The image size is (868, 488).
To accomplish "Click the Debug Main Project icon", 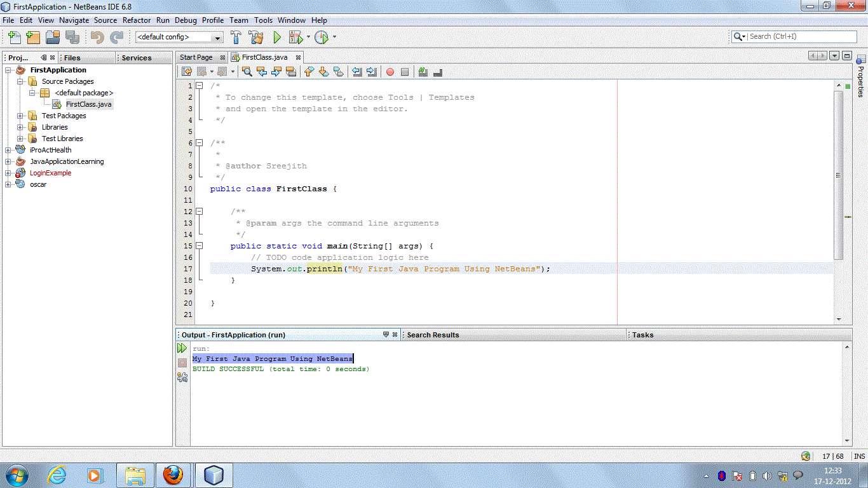I will [x=296, y=37].
